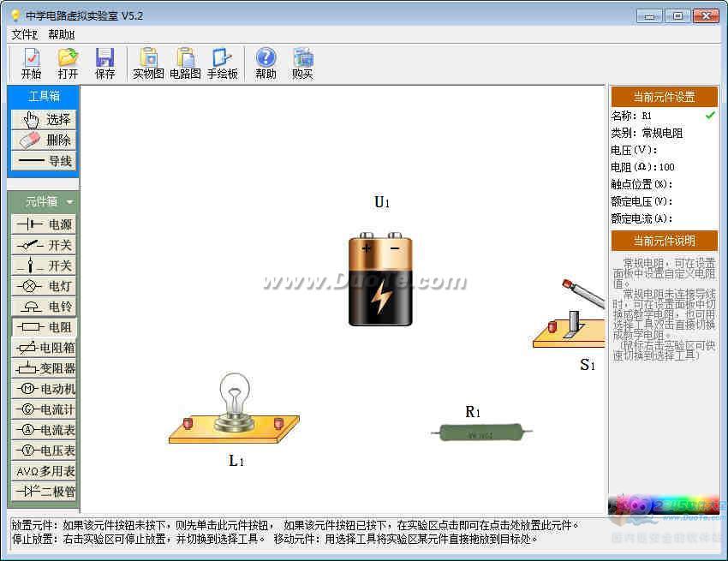
Task: Activate the 删除 eraser tool
Action: [x=44, y=140]
